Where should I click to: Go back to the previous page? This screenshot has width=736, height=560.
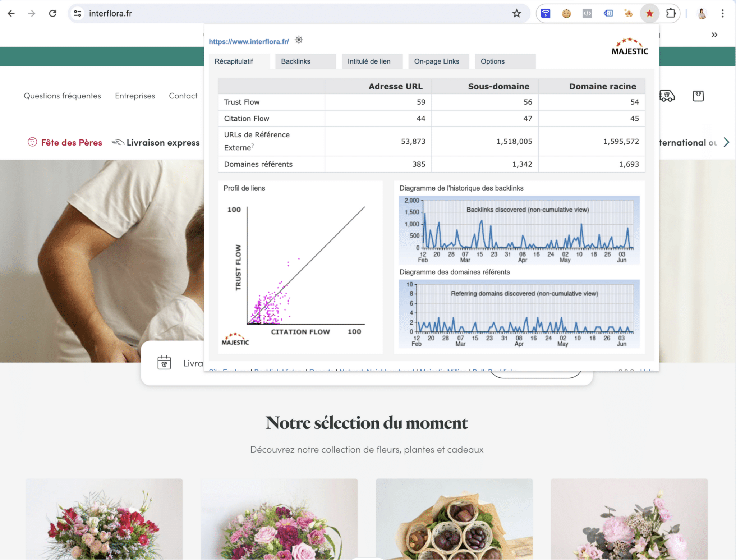point(11,14)
